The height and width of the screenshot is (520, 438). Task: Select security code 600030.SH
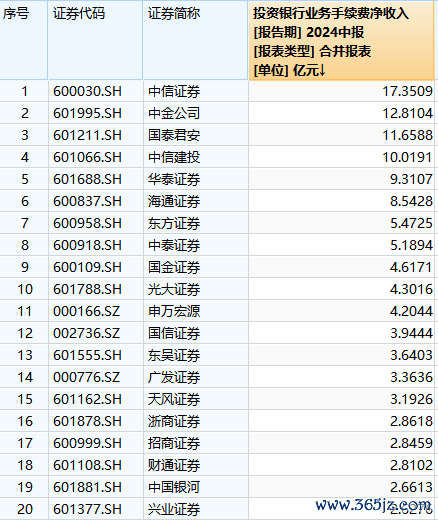[95, 91]
